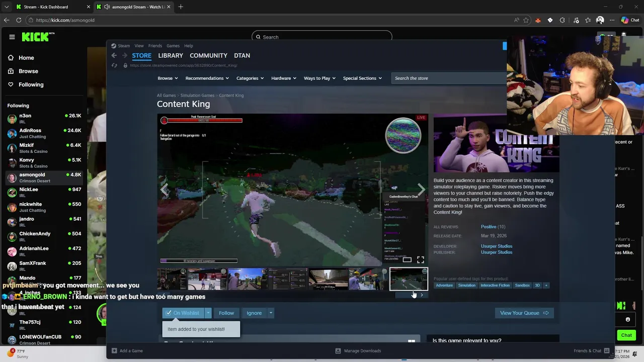644x362 pixels.
Task: Expand the Ignore dropdown arrow
Action: pos(270,313)
